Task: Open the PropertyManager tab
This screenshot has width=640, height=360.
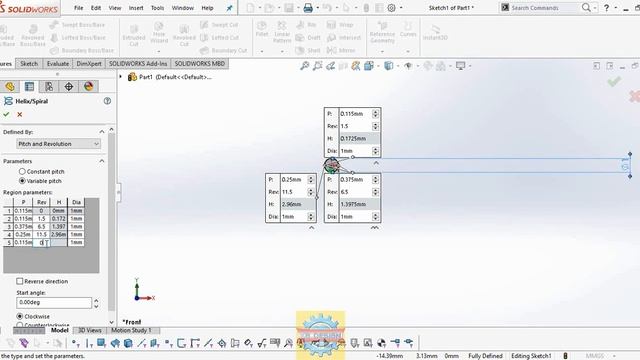Action: 29,86
